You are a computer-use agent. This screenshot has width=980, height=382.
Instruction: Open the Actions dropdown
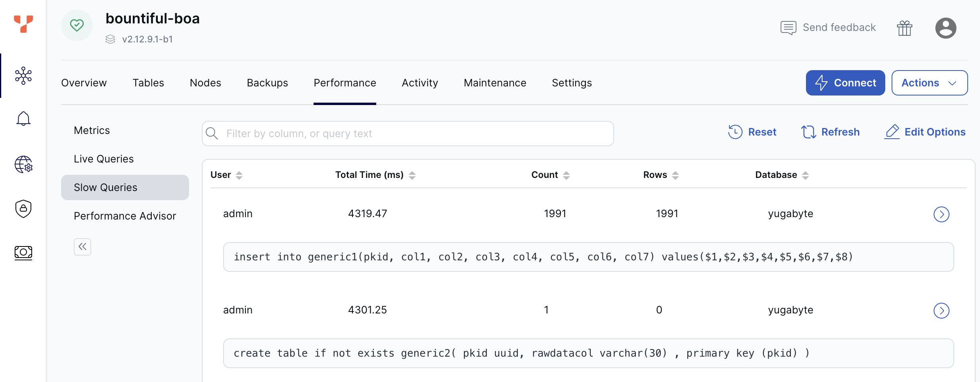pos(929,82)
